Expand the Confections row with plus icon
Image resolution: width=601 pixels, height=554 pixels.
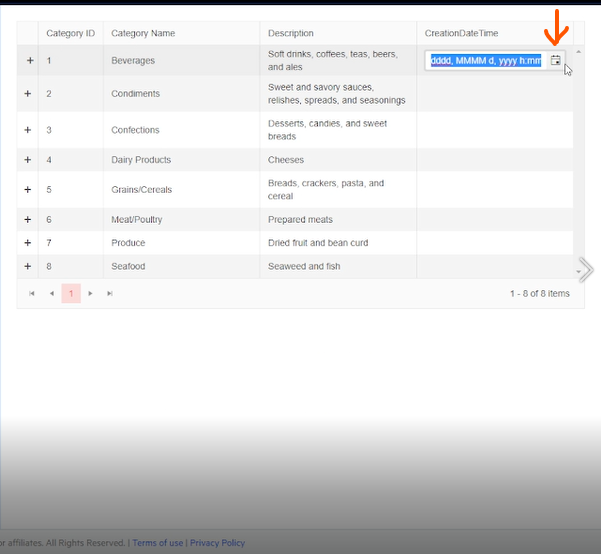(28, 130)
